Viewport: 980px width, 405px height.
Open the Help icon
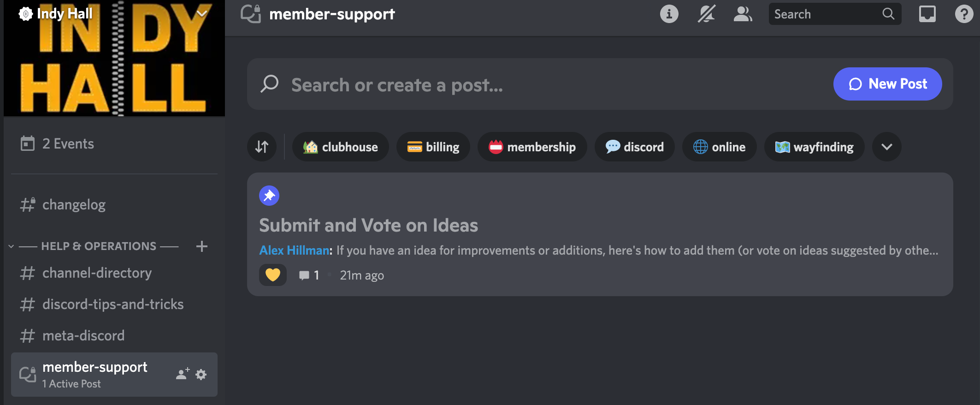pyautogui.click(x=963, y=14)
